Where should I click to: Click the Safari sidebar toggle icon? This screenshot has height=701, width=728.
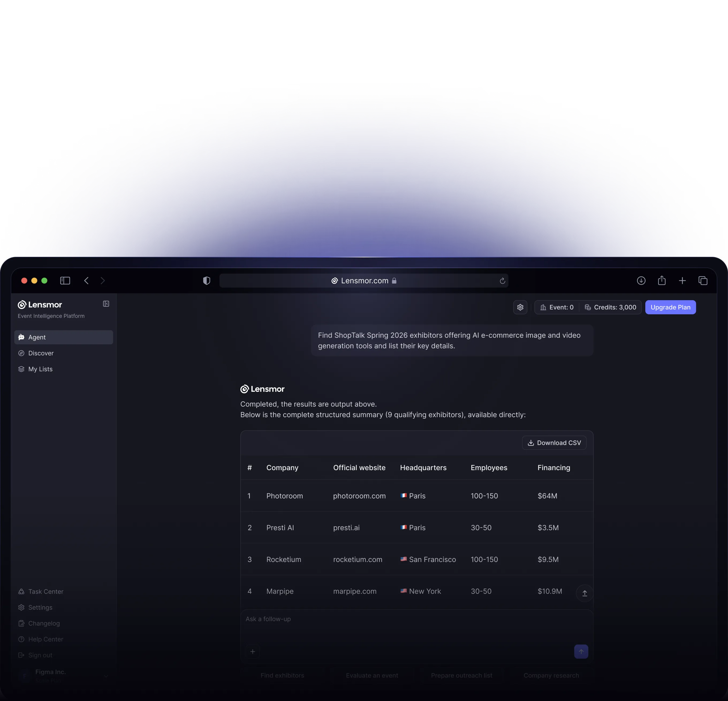point(65,281)
